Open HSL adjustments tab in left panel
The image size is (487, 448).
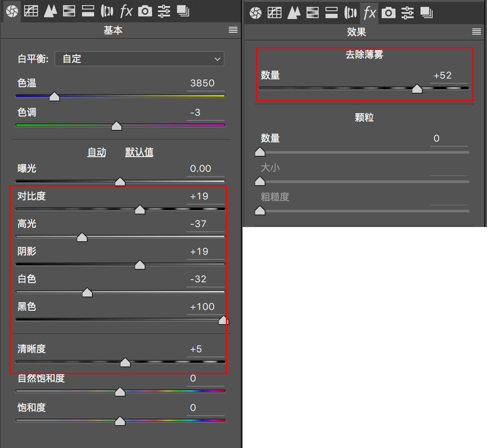point(69,12)
